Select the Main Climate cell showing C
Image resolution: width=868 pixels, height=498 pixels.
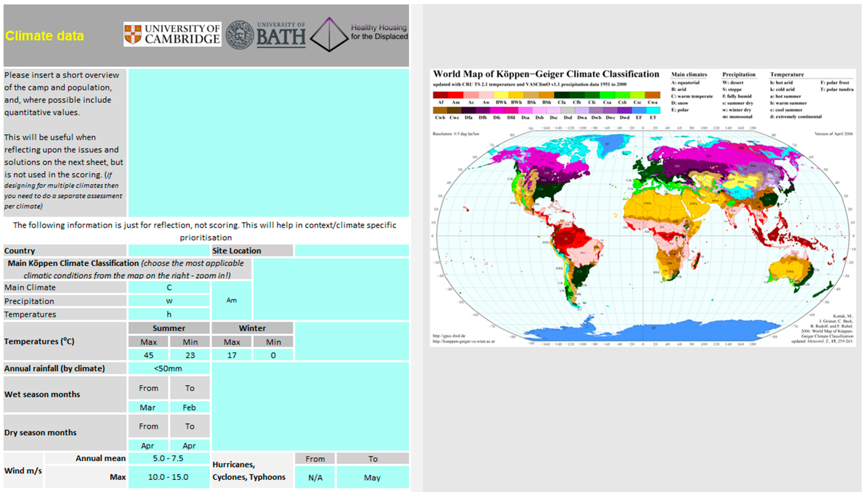[169, 288]
